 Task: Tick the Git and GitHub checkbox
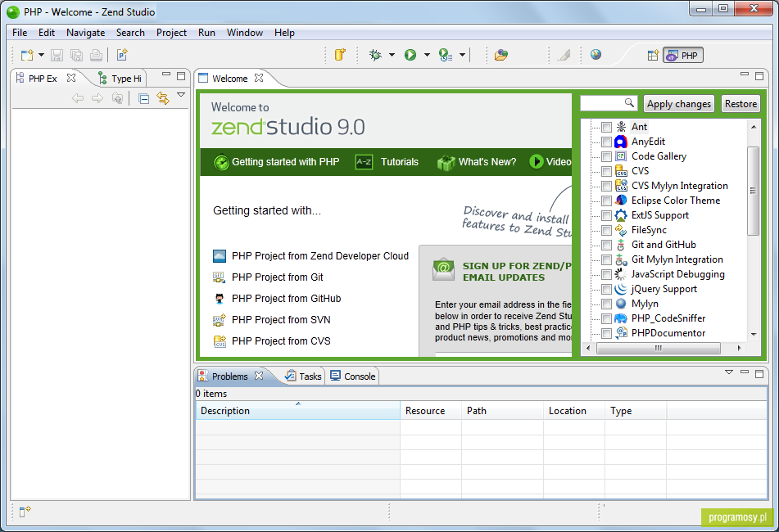point(606,246)
